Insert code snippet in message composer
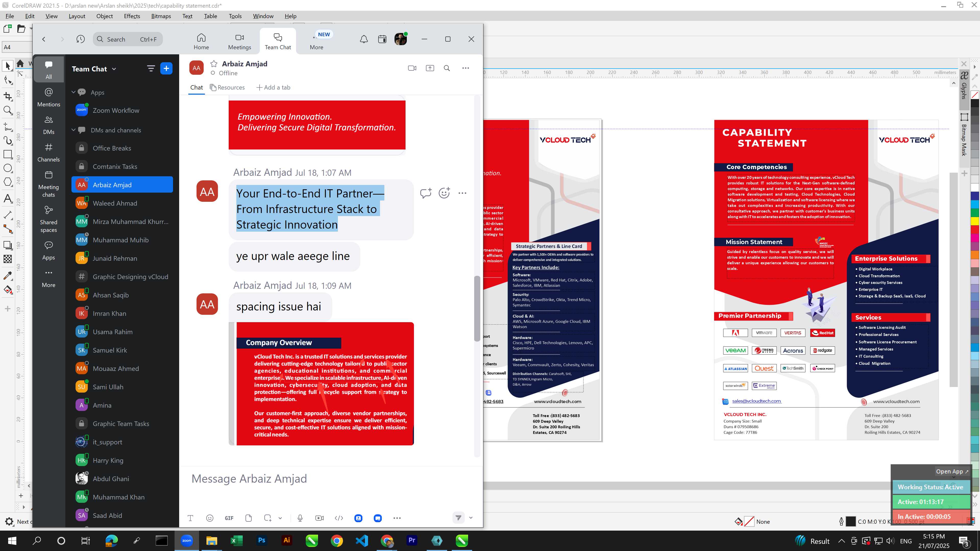Screen dimensions: 980x551 click(339, 518)
